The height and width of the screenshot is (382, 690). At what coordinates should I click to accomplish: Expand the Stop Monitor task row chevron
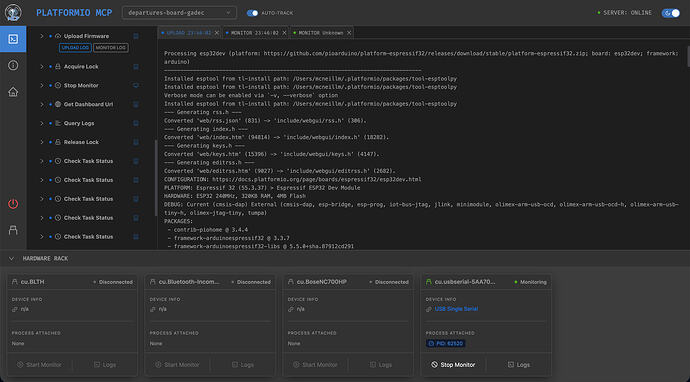point(42,85)
